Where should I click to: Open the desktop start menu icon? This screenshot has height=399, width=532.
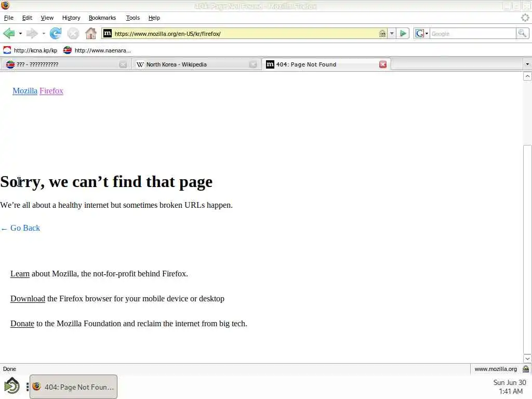(11, 387)
